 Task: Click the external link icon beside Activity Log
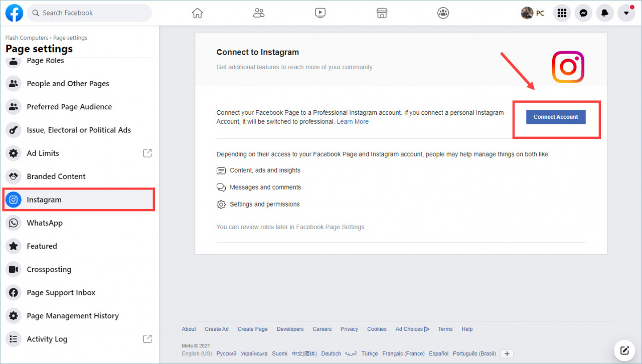[x=147, y=339]
